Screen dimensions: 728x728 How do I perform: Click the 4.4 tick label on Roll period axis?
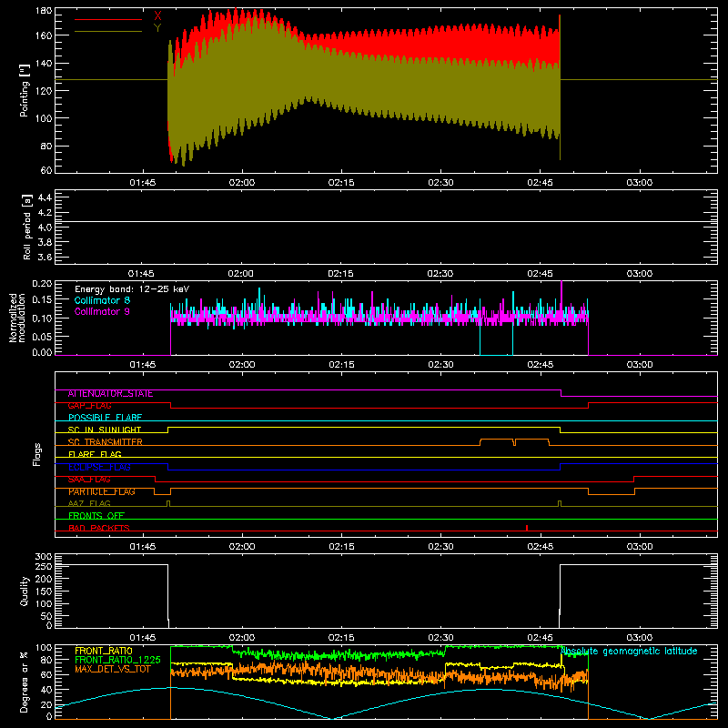click(45, 197)
